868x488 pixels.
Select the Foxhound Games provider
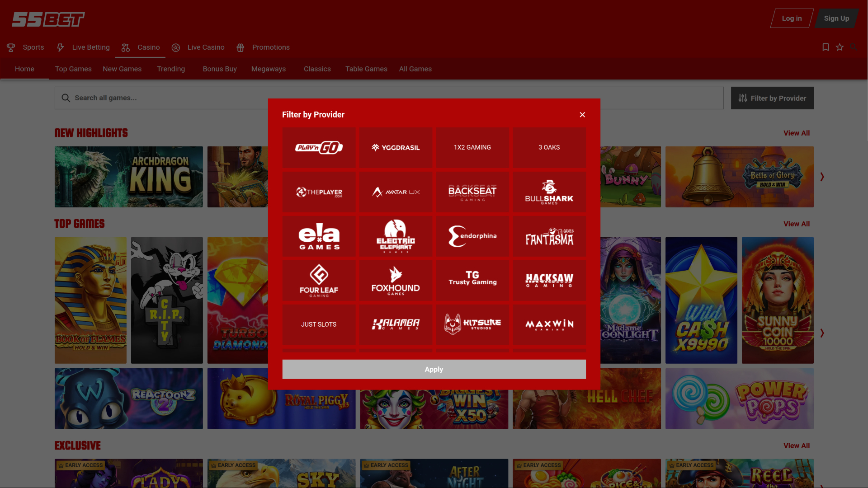coord(396,280)
